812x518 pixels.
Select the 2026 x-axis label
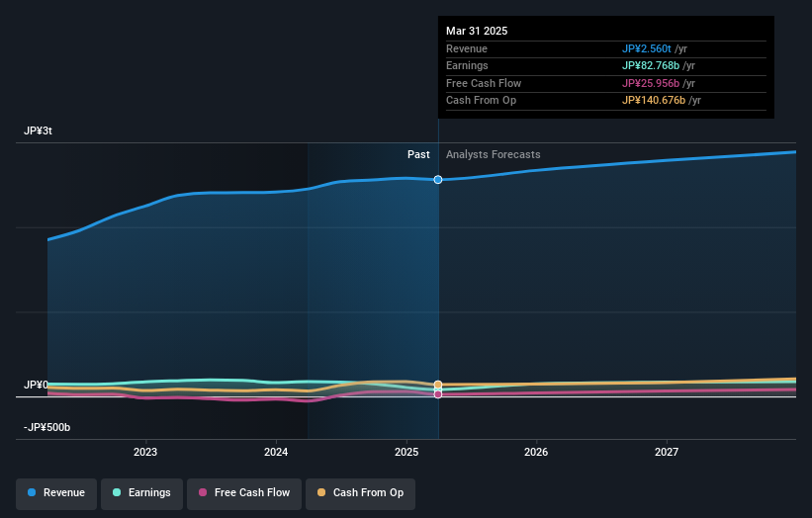536,453
